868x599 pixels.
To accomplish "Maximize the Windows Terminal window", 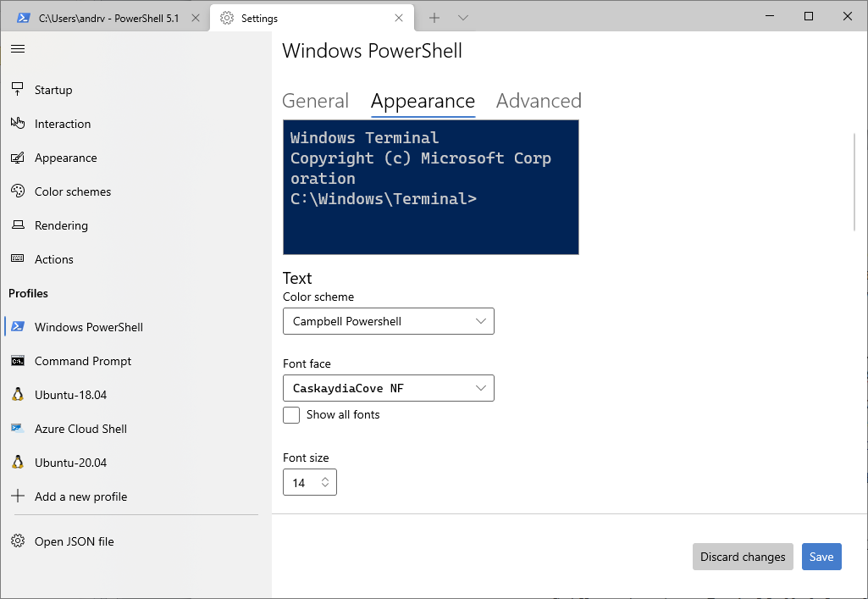I will (x=808, y=16).
